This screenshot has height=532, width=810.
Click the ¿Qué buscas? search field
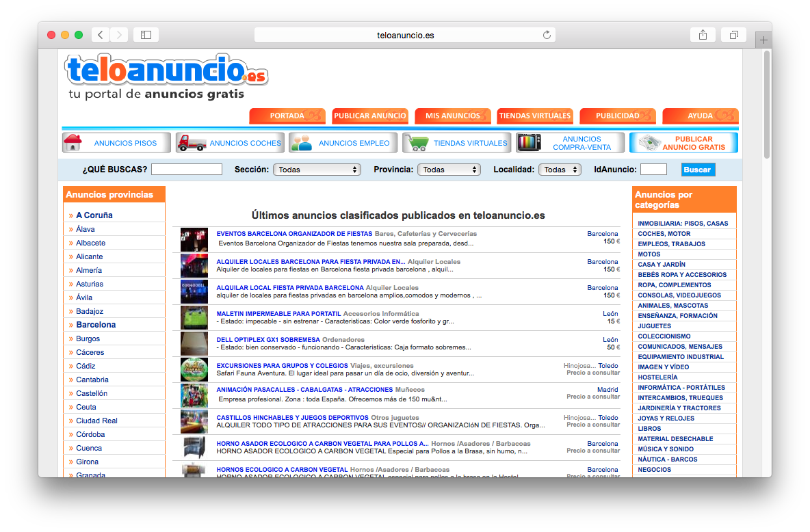[187, 170]
